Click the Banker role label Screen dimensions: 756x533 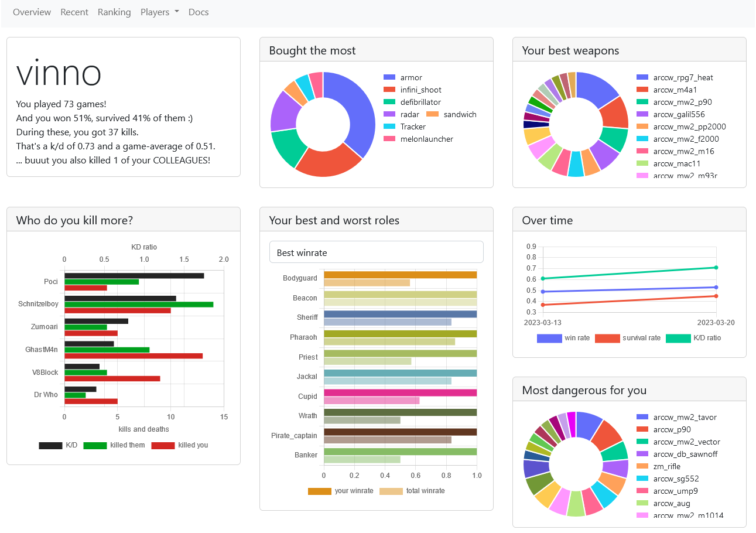point(306,455)
